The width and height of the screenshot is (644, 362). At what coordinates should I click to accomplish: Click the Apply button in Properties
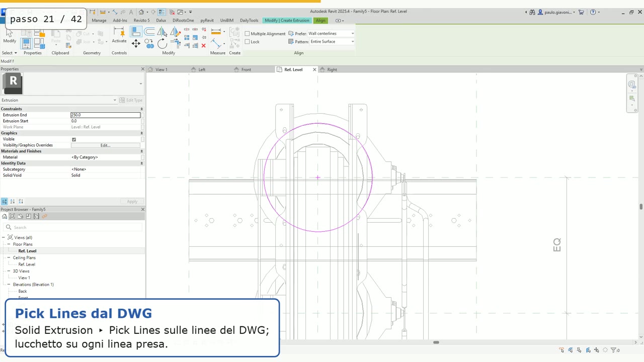click(132, 201)
